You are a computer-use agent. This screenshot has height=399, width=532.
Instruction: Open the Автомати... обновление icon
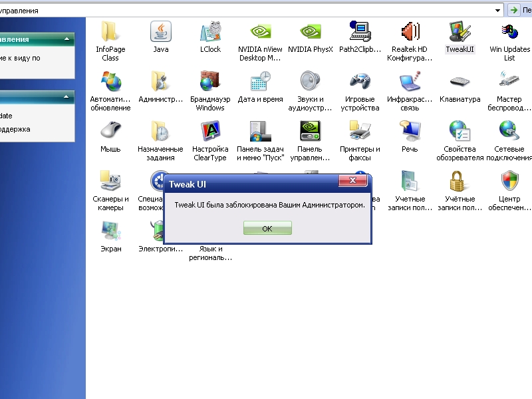110,81
